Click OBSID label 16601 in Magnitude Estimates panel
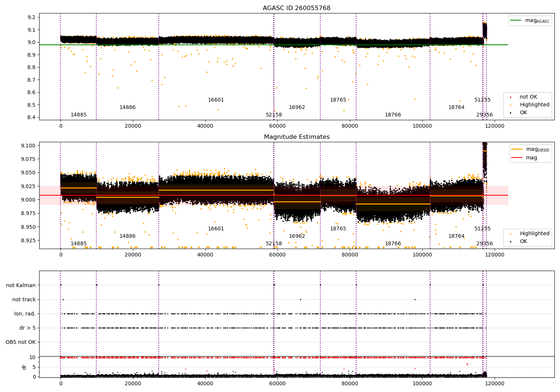Image resolution: width=560 pixels, height=392 pixels. [216, 228]
